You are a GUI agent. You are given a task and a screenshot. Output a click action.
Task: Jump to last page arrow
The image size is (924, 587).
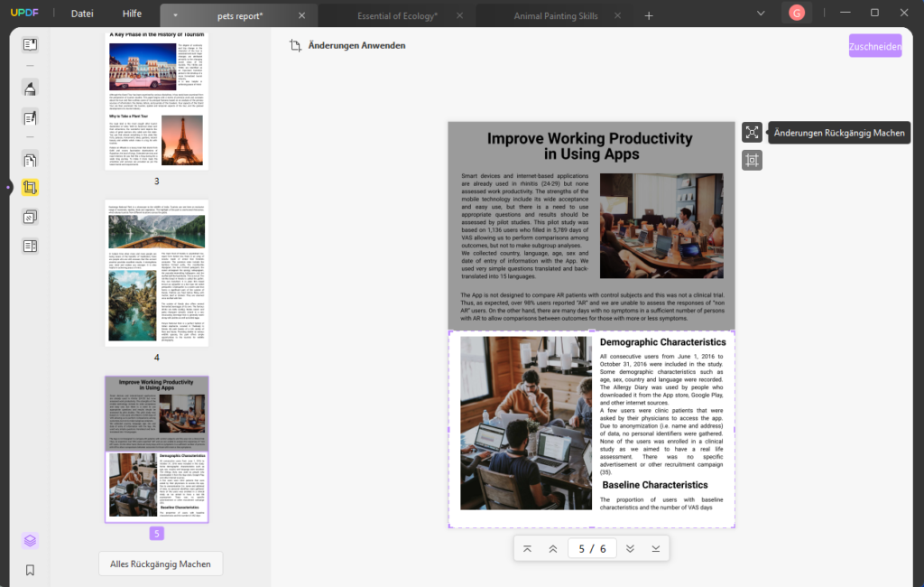click(x=656, y=549)
